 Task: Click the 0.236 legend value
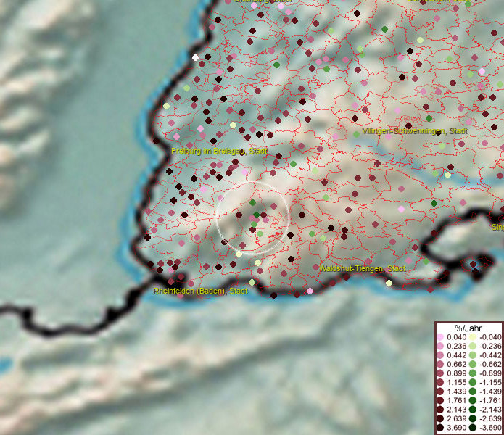[456, 346]
